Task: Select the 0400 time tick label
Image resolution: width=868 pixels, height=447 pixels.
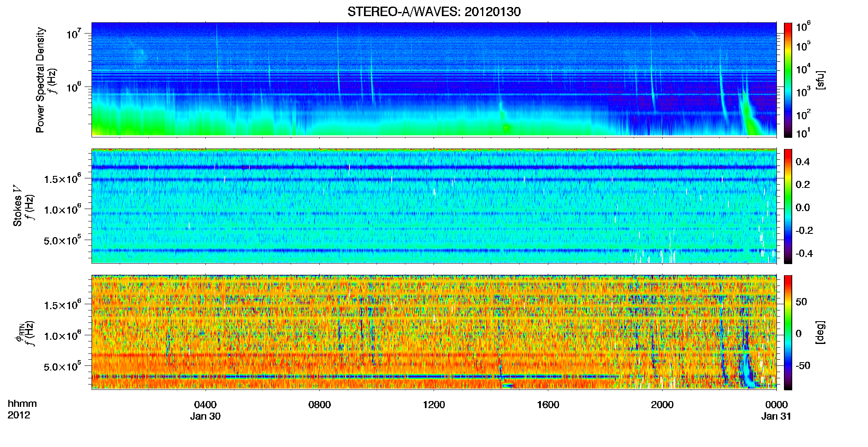Action: click(205, 404)
